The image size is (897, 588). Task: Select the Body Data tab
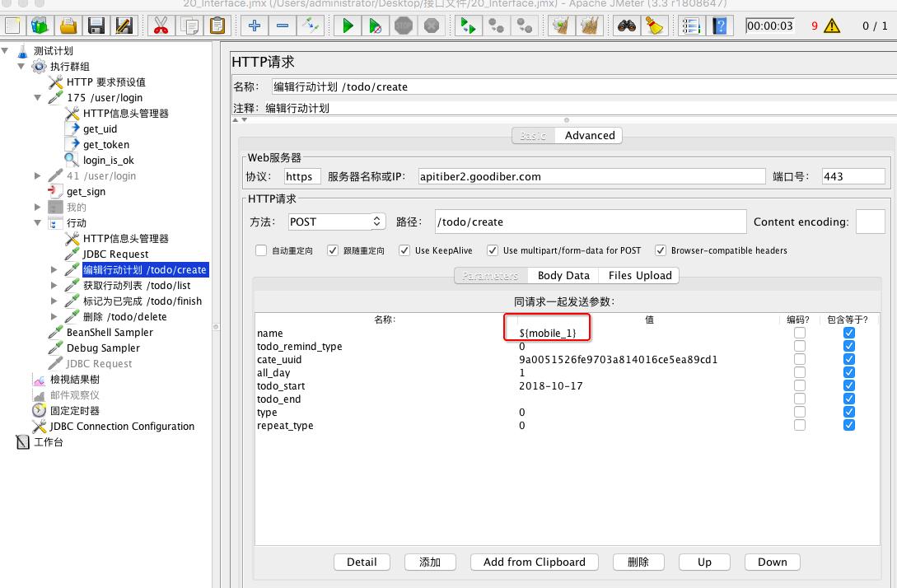click(x=563, y=276)
